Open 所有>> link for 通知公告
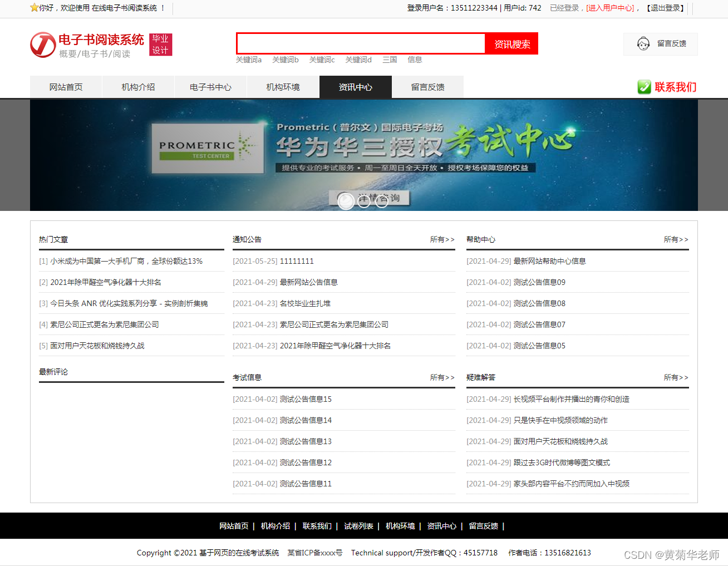This screenshot has height=566, width=728. tap(442, 239)
